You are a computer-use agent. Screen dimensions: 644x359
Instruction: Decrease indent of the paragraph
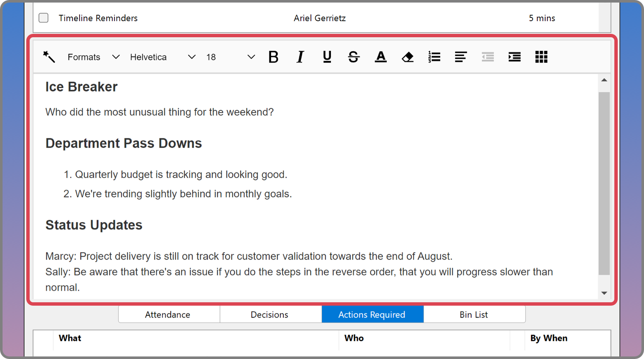coord(488,57)
